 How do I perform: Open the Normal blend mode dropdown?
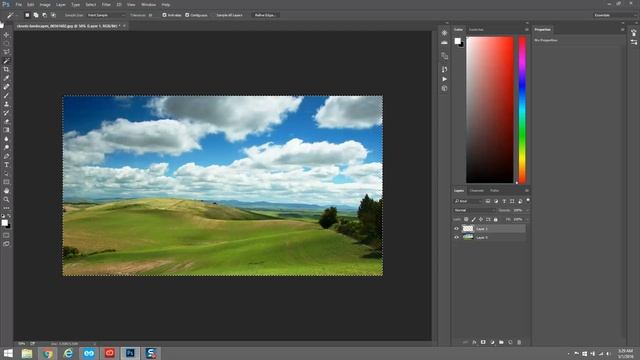[x=475, y=210]
